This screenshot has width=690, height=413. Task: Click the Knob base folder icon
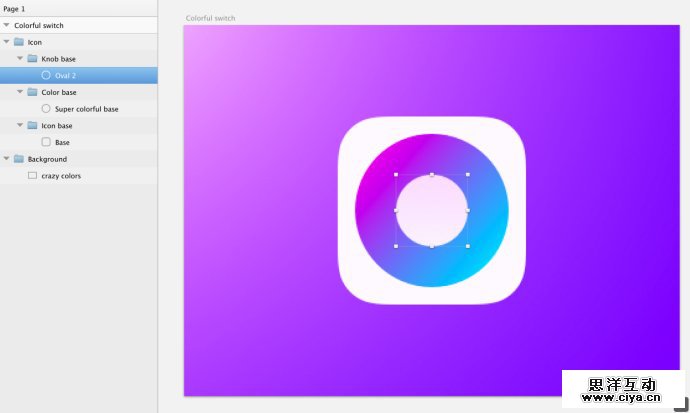pyautogui.click(x=33, y=58)
